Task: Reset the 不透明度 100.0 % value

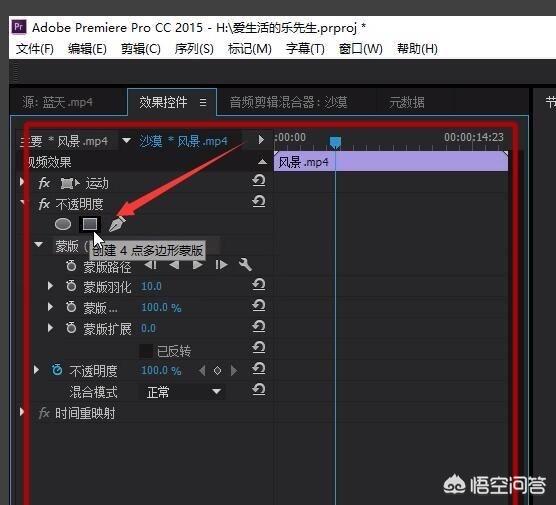Action: (259, 369)
